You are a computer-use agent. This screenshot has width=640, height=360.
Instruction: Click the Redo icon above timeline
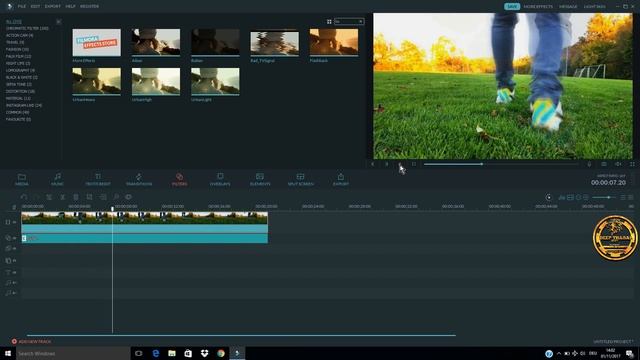[x=36, y=197]
